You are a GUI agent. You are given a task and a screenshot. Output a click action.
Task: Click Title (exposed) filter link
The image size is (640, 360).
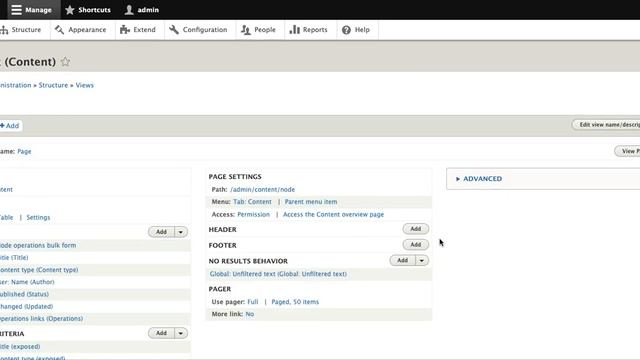(x=20, y=347)
